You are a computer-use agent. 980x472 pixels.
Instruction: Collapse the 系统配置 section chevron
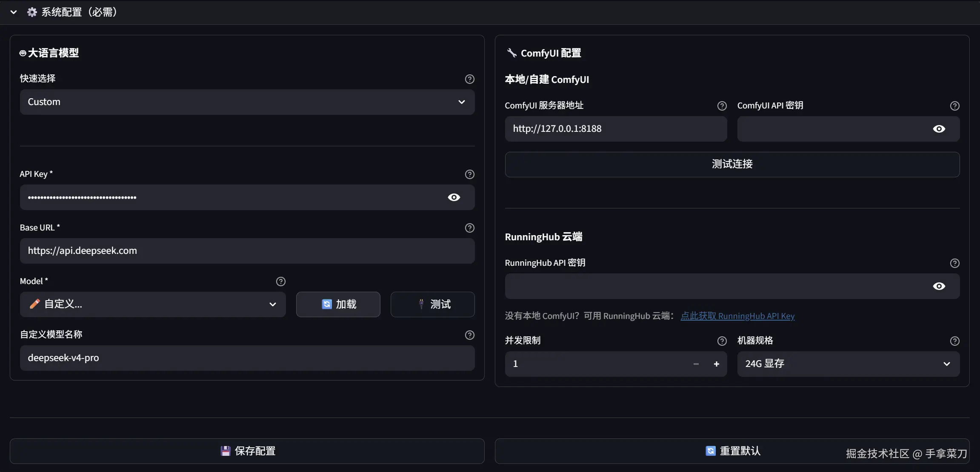click(14, 12)
